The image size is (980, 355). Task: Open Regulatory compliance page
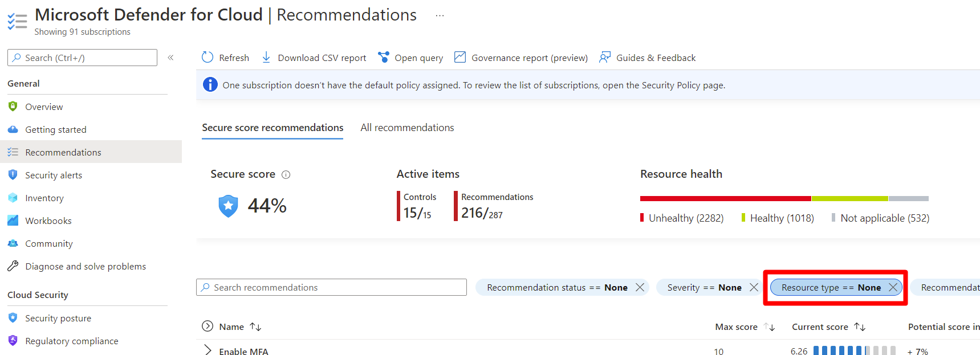pyautogui.click(x=72, y=341)
